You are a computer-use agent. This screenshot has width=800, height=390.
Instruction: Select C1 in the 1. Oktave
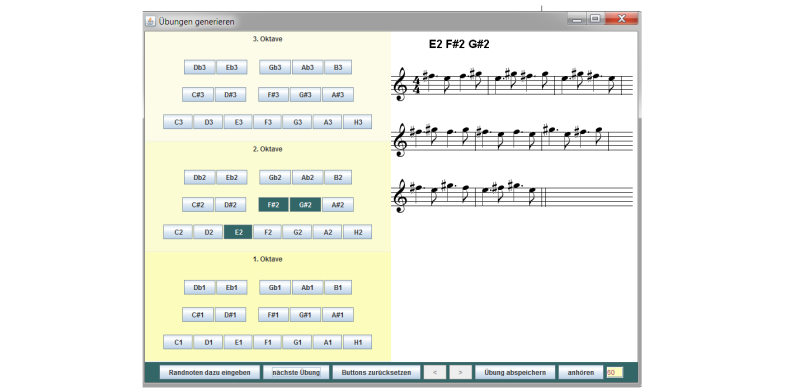coord(178,342)
